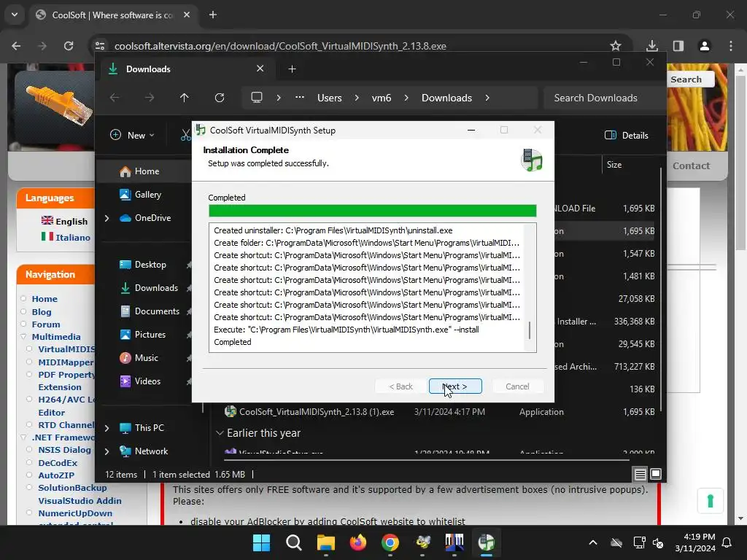
Task: Click the VirtualMIDISynth logo in the installer header
Action: [532, 160]
